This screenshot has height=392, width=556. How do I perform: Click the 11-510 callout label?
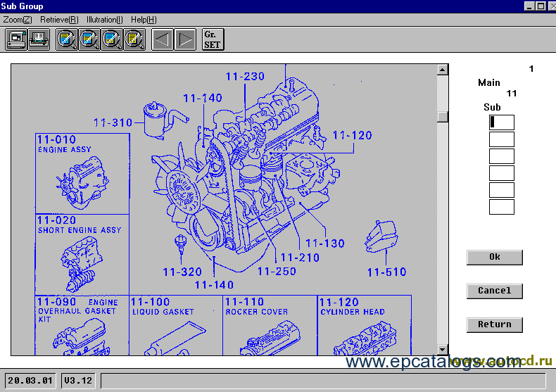tap(386, 272)
